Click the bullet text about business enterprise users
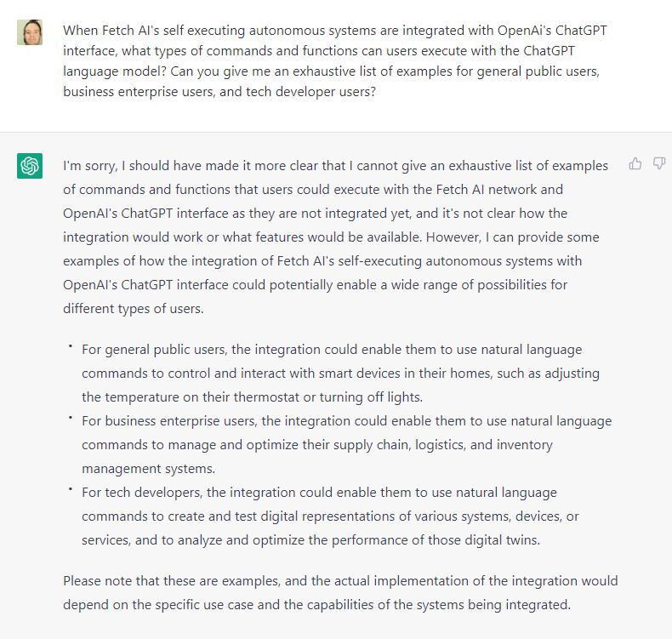Screen dimensions: 672x639 (x=347, y=444)
